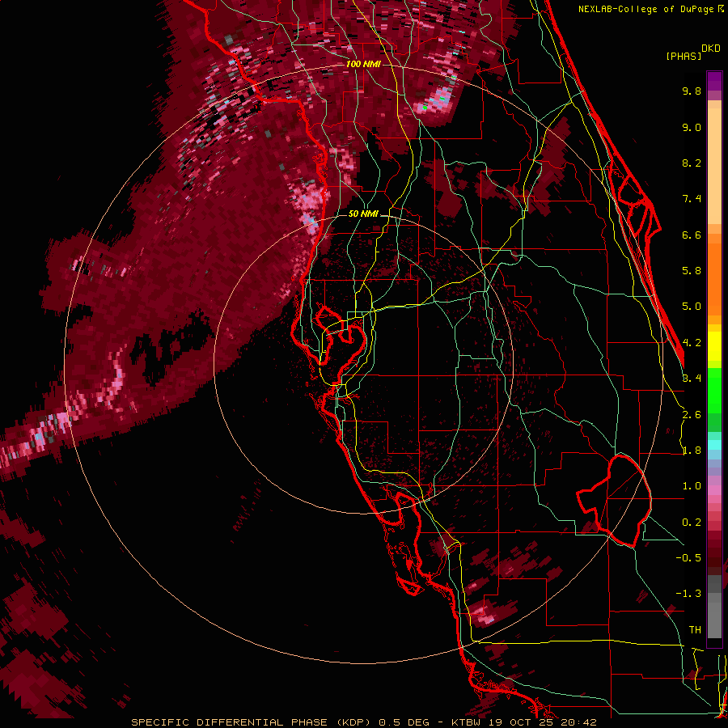
Task: Click the KTBW station identifier
Action: (466, 722)
